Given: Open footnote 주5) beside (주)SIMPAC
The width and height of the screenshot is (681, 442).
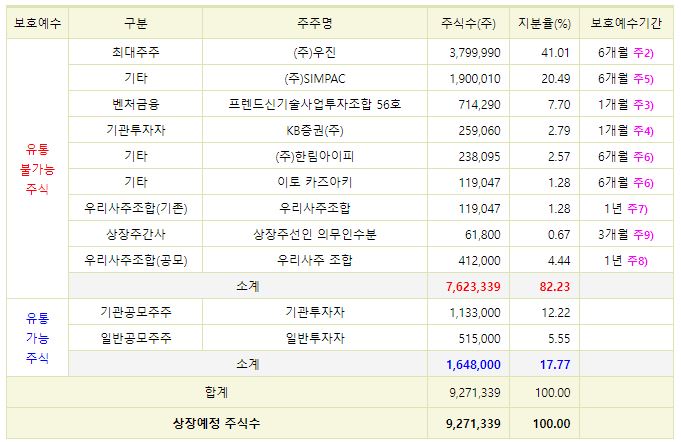Looking at the screenshot, I should (643, 79).
